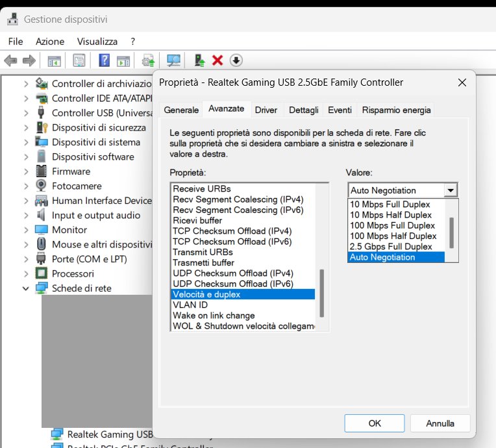Select 2.5 Gbps Full Duplex value
The width and height of the screenshot is (496, 448).
396,247
